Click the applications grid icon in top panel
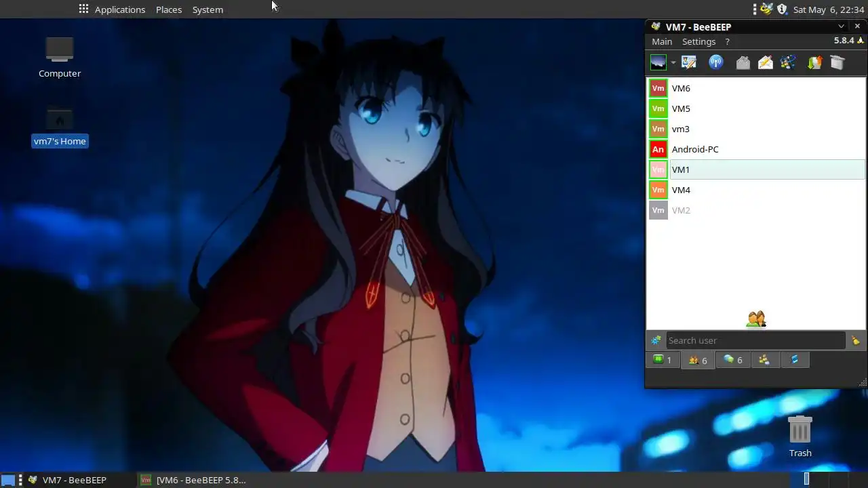The height and width of the screenshot is (488, 868). tap(83, 9)
